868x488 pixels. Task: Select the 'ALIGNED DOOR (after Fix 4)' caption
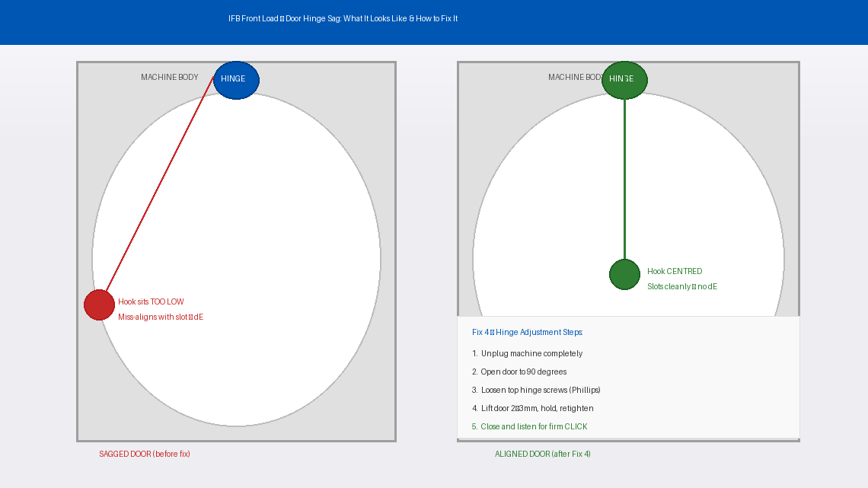(542, 455)
